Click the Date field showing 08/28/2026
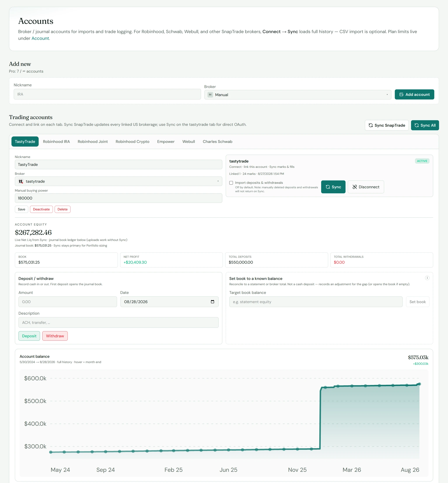Image resolution: width=448 pixels, height=483 pixels. tap(169, 302)
